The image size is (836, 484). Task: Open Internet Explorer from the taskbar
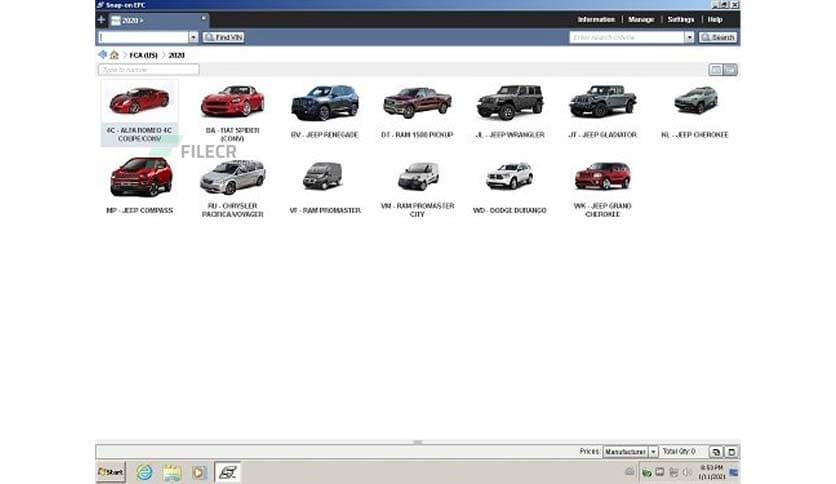[144, 472]
